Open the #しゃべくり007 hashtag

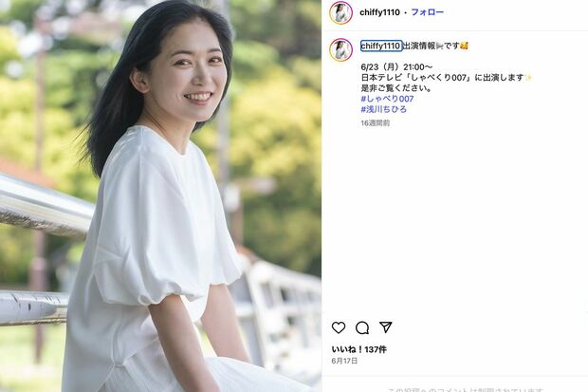[x=387, y=99]
